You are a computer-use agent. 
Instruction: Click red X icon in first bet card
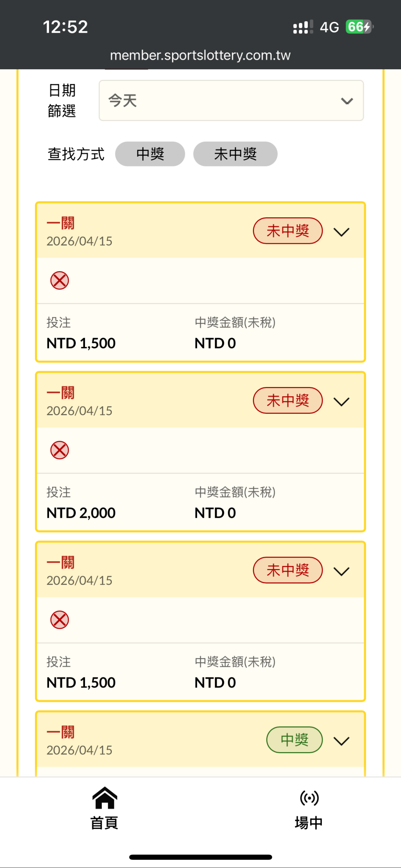tap(59, 280)
